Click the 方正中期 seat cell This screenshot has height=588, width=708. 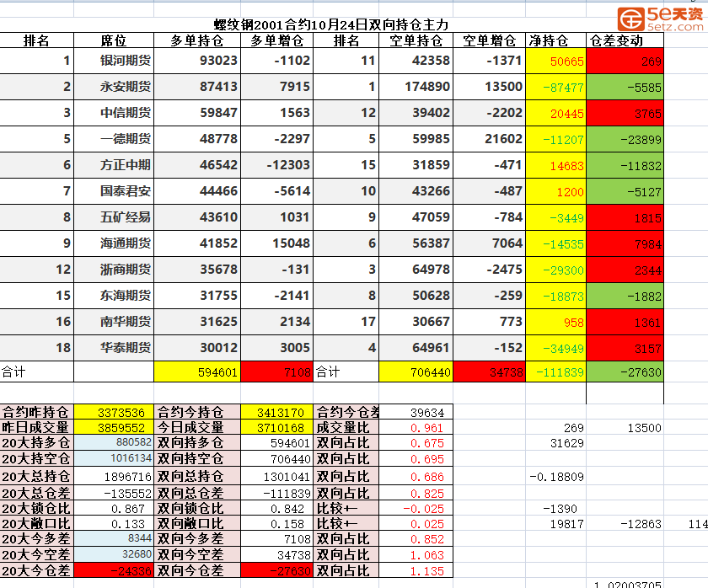[x=114, y=165]
